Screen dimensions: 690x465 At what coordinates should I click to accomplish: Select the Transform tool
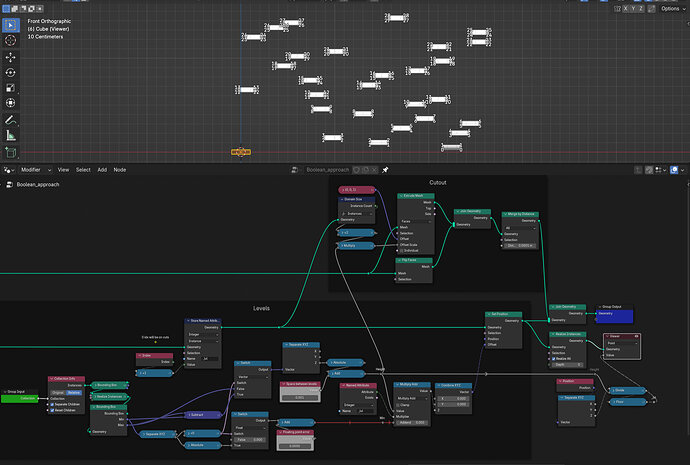coord(11,103)
